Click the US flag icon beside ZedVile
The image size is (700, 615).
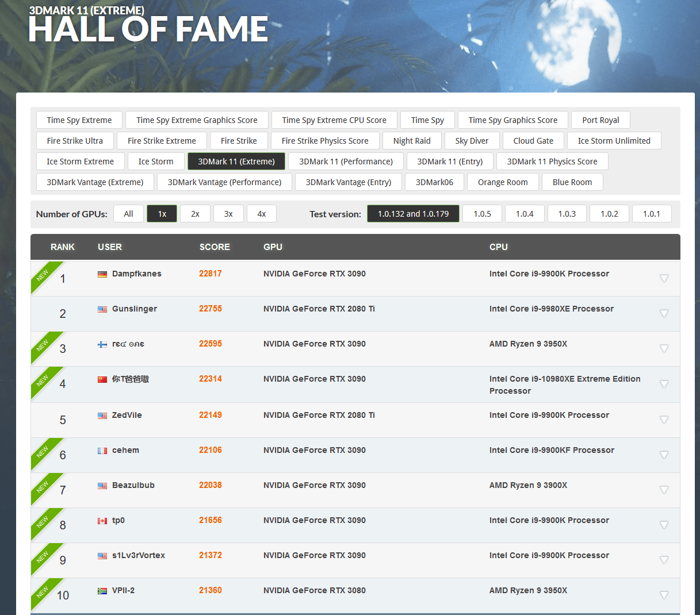[x=102, y=416]
